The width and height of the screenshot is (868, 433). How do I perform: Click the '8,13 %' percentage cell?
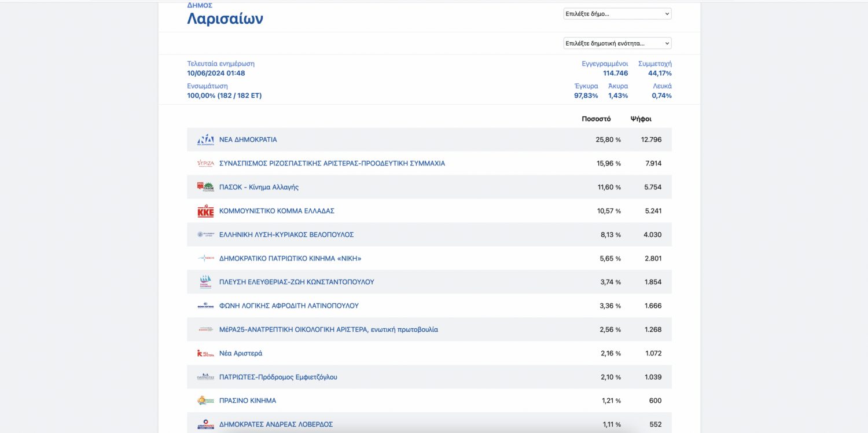[611, 234]
